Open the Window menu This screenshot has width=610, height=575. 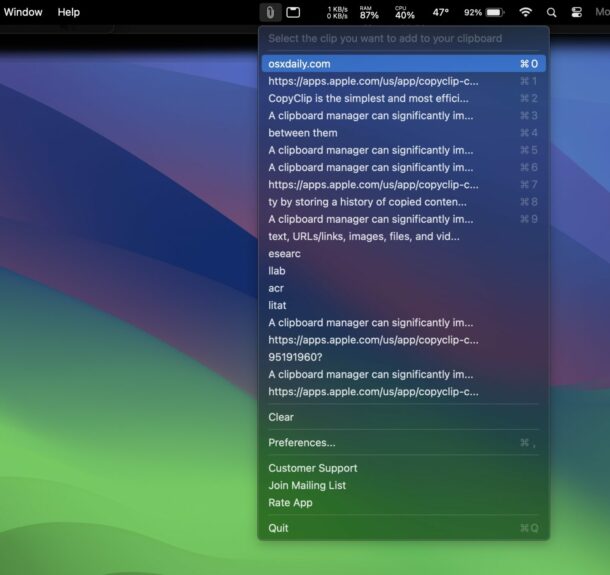(23, 12)
